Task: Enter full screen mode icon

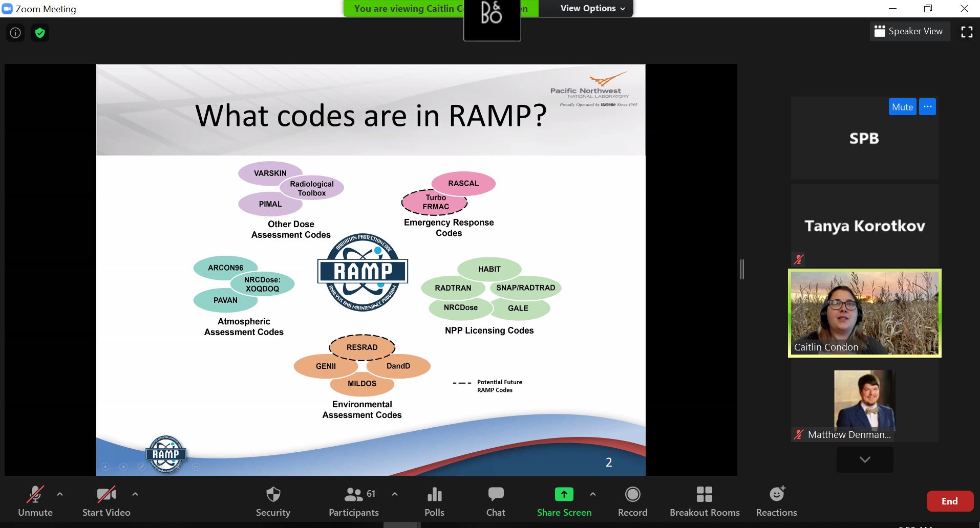Action: click(967, 32)
